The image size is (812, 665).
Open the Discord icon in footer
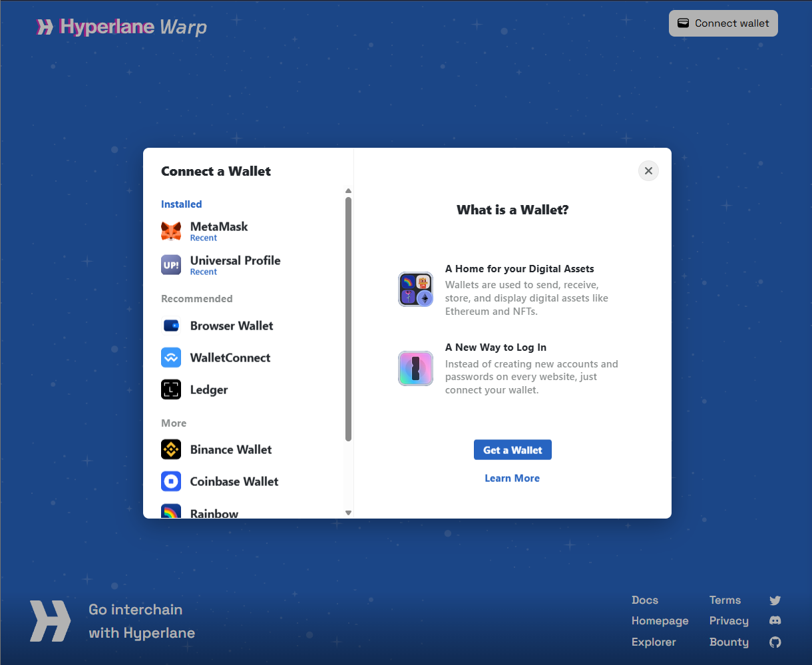(x=775, y=621)
